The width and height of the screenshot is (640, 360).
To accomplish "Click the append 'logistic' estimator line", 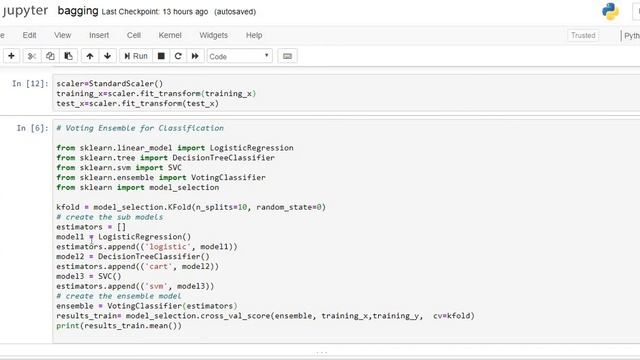I will click(x=147, y=247).
